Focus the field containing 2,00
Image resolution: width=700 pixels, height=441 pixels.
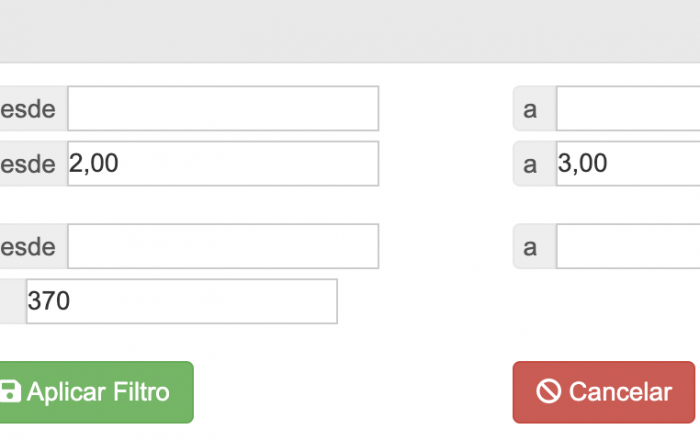[x=223, y=163]
